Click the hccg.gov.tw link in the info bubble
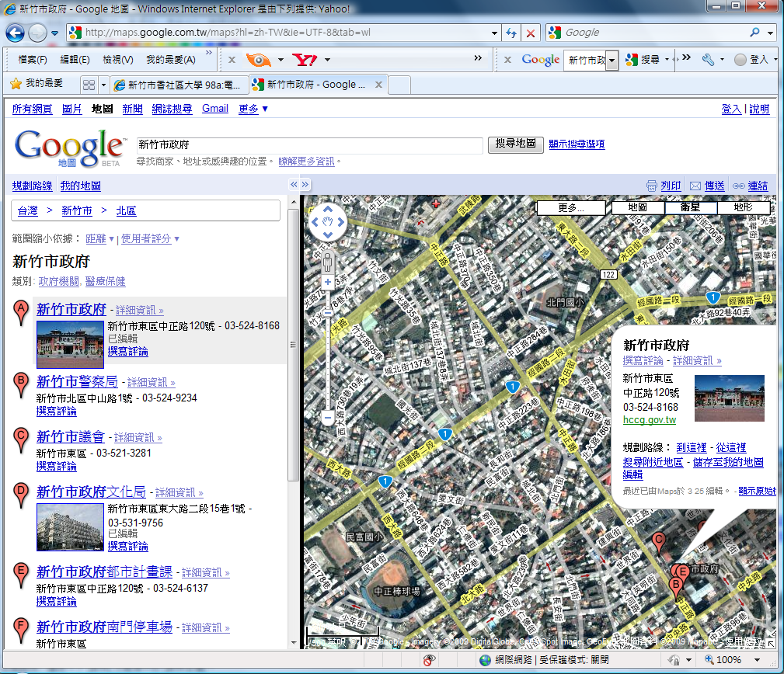Image resolution: width=784 pixels, height=674 pixels. [x=649, y=419]
